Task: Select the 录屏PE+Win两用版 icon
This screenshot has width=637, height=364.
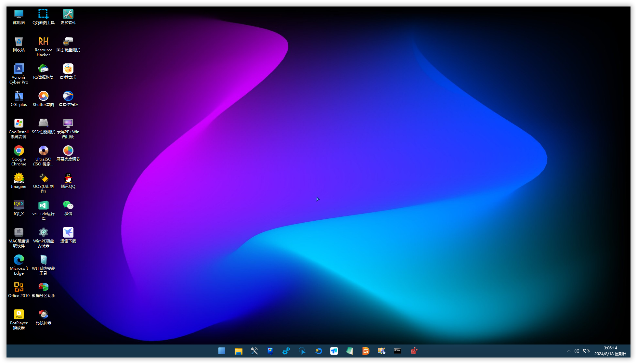Action: 68,128
